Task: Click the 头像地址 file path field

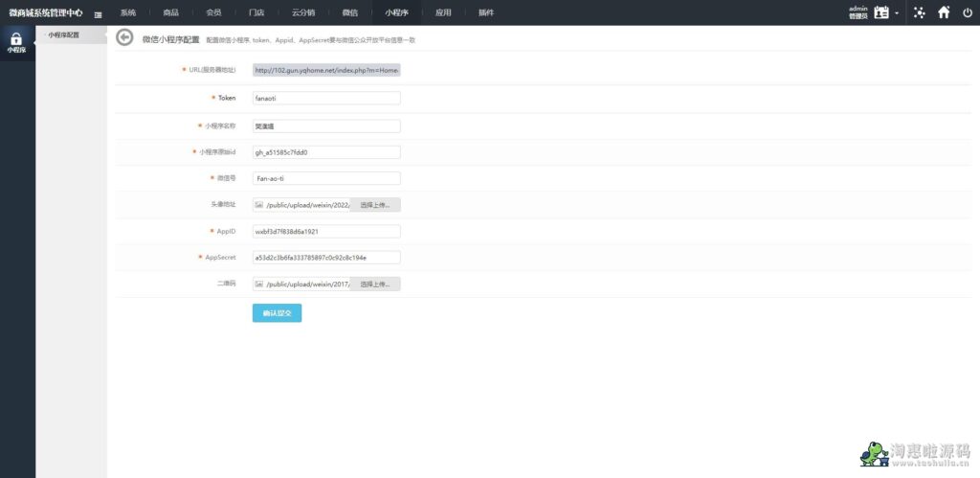Action: tap(301, 205)
